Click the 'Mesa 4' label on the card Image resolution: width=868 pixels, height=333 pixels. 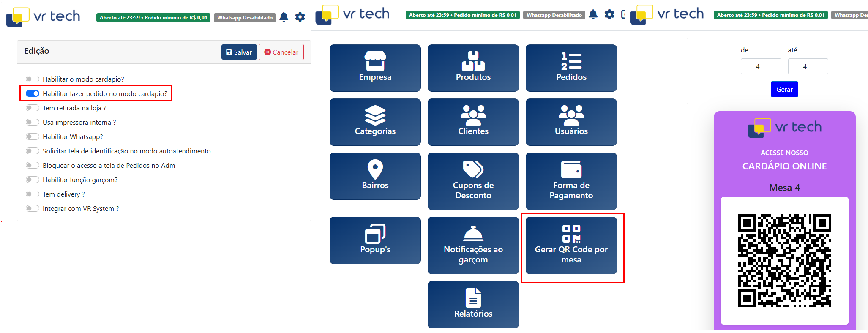coord(785,188)
